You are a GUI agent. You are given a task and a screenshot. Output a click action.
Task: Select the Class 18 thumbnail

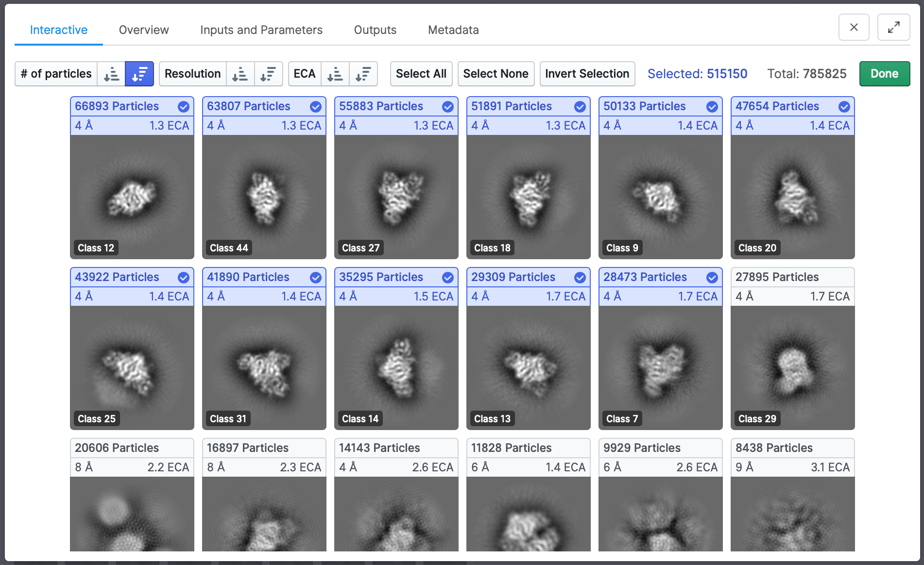529,197
